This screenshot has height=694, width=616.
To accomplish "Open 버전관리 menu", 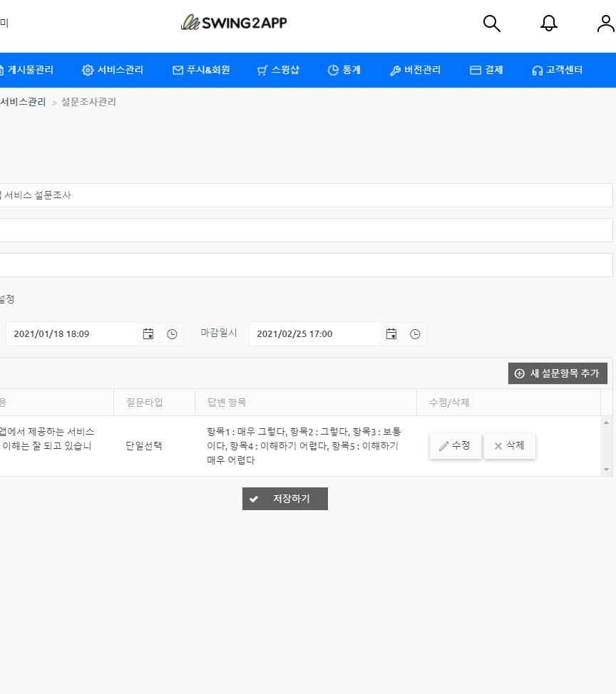I will coord(415,70).
